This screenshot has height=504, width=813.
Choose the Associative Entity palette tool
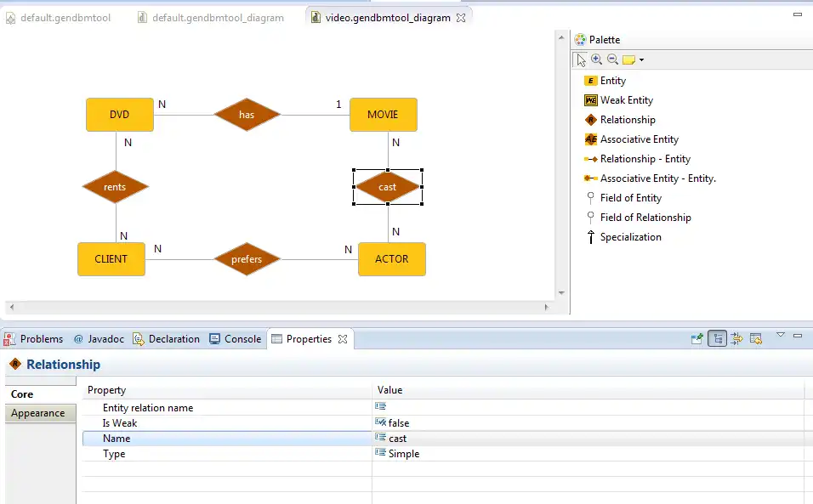pyautogui.click(x=632, y=139)
